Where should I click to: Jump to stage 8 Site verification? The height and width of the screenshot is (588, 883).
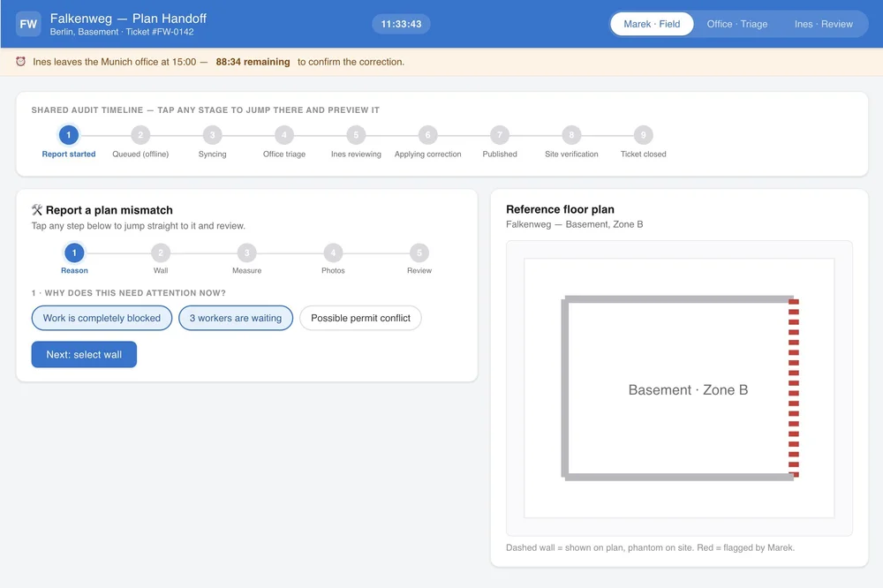click(571, 135)
